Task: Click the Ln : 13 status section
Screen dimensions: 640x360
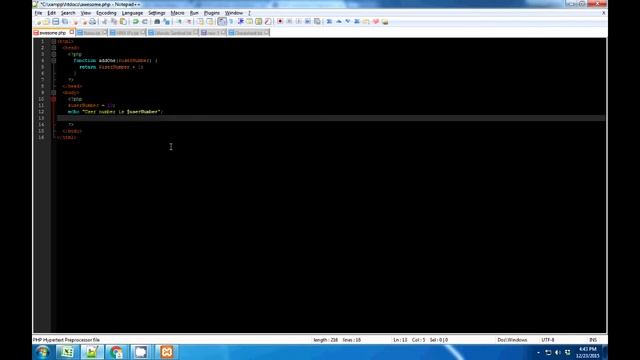Action: click(400, 340)
